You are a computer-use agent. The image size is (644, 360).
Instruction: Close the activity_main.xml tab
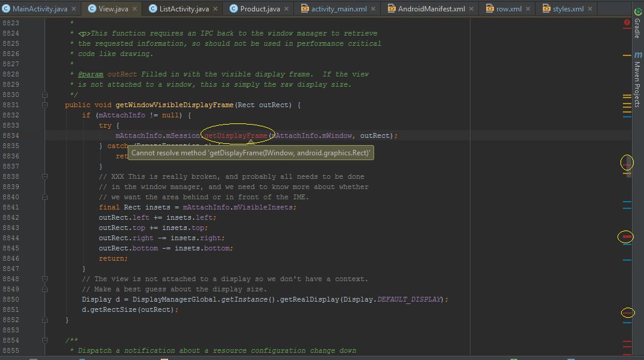(373, 8)
